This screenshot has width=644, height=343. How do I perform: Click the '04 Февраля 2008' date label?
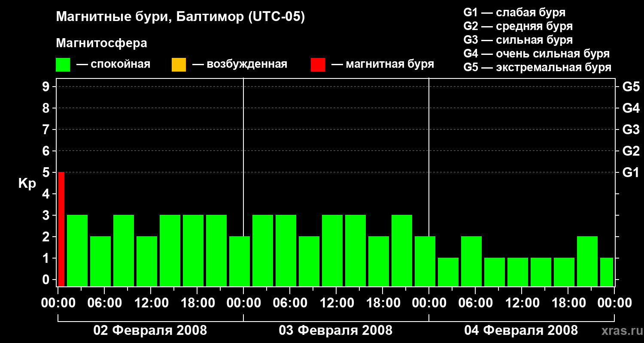pos(521,331)
